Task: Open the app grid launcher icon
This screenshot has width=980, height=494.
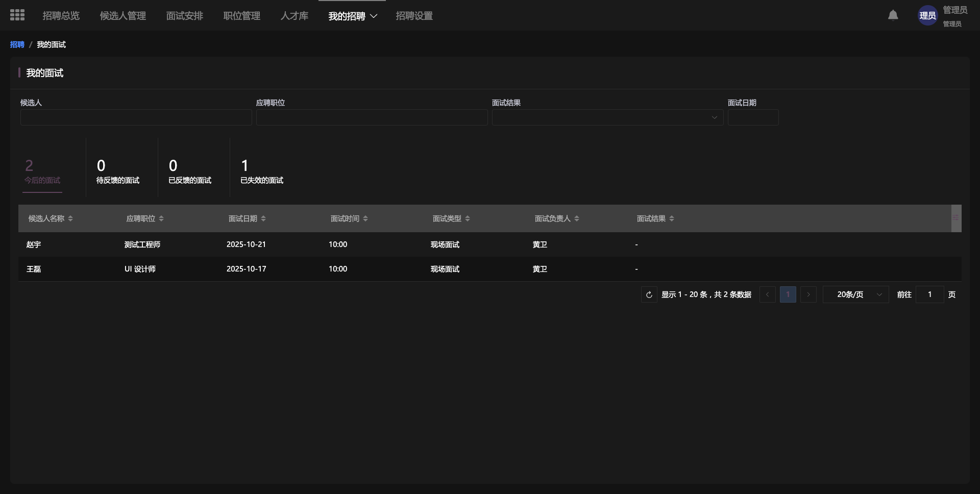Action: pos(17,15)
